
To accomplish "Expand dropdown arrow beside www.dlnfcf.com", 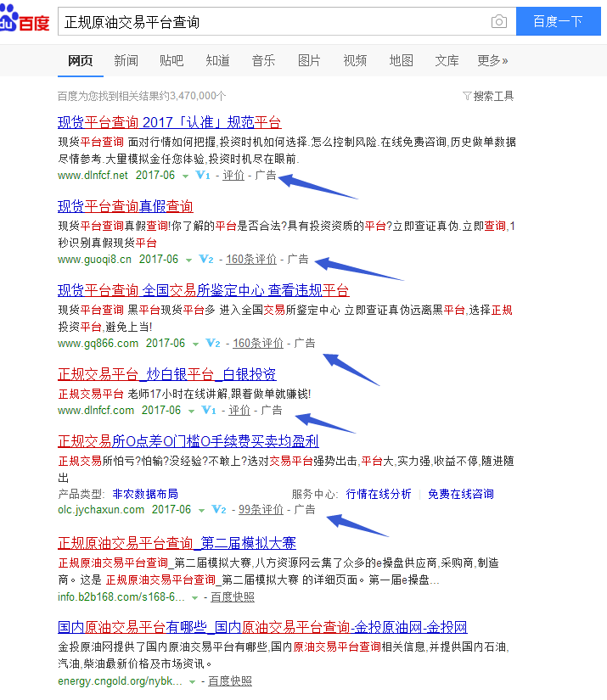I will [192, 411].
